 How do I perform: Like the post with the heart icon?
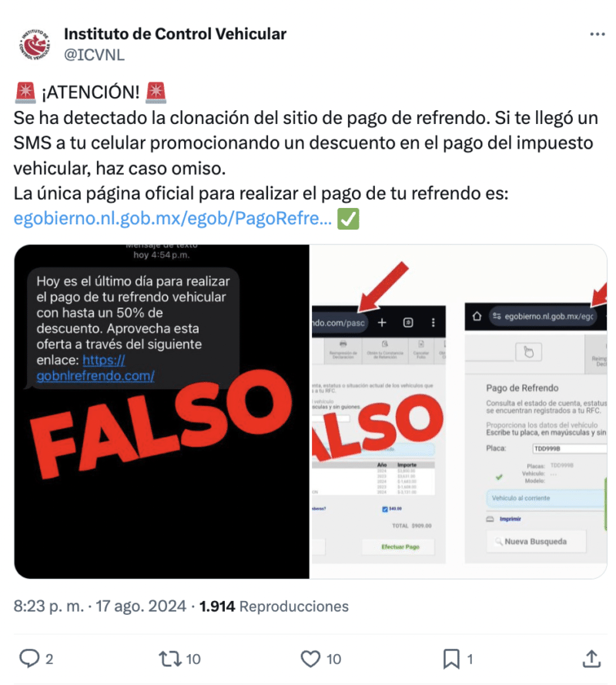click(x=310, y=659)
